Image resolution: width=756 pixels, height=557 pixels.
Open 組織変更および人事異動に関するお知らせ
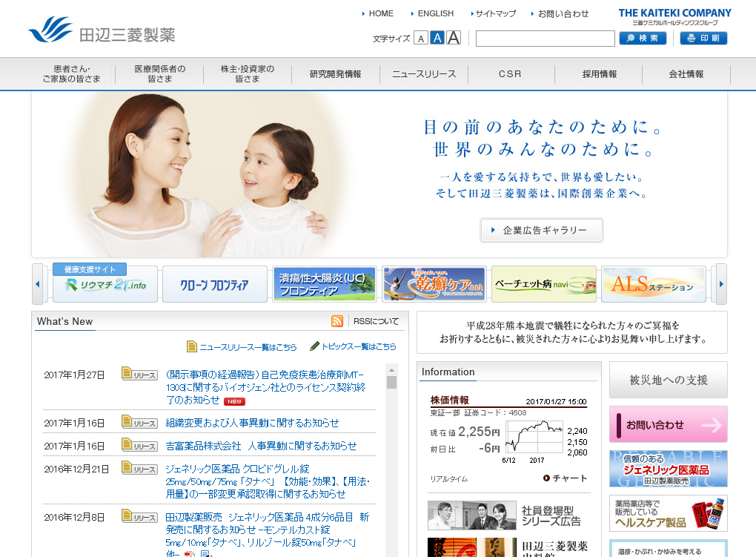(252, 423)
